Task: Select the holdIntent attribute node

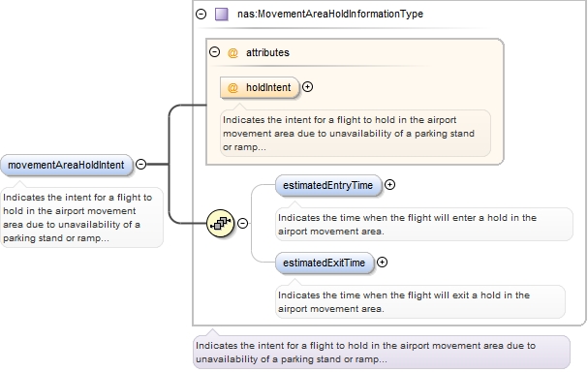Action: 260,88
